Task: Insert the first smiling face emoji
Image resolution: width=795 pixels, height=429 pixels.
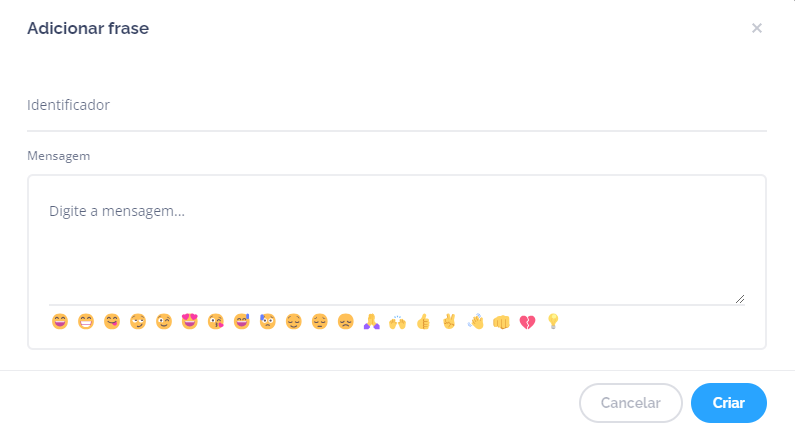Action: click(x=59, y=322)
